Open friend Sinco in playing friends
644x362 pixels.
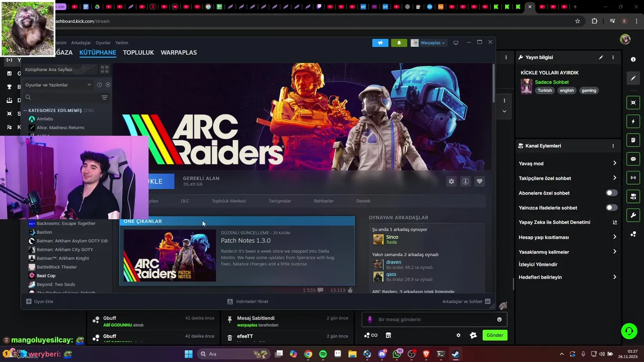click(392, 237)
